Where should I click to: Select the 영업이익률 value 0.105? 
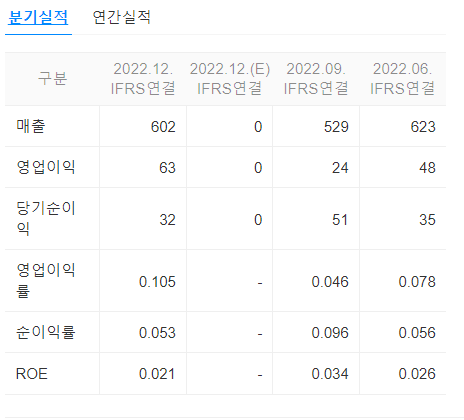157,282
